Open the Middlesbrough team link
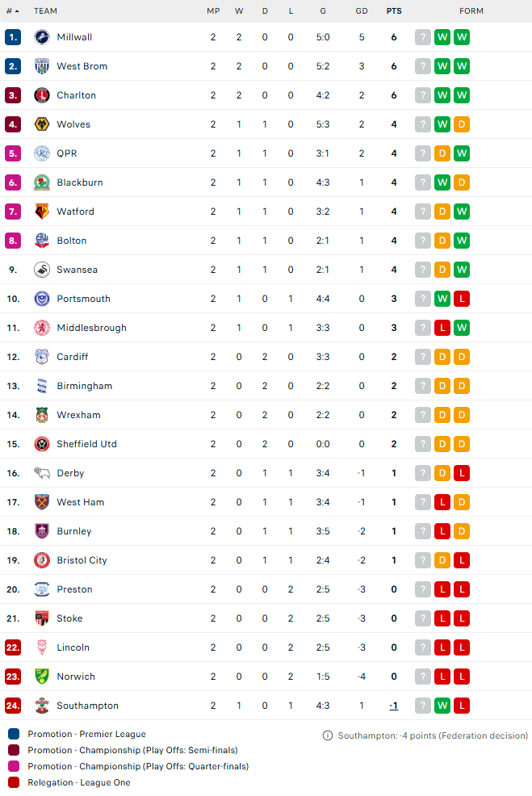Viewport: 532px width, 796px height. (91, 328)
